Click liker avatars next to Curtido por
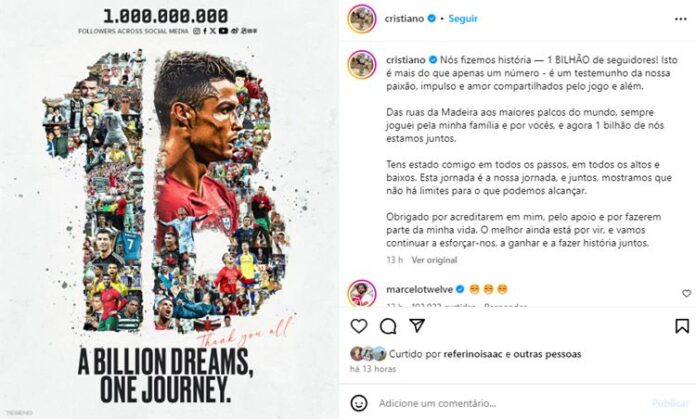The width and height of the screenshot is (696, 419). (368, 354)
